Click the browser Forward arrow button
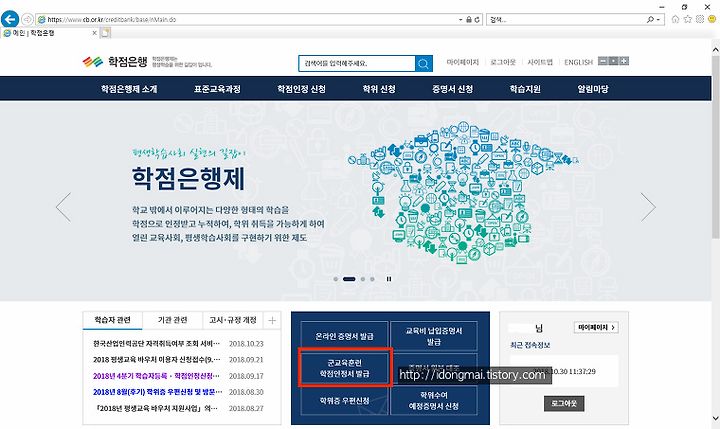Screen dimensions: 720x429 [x=27, y=19]
